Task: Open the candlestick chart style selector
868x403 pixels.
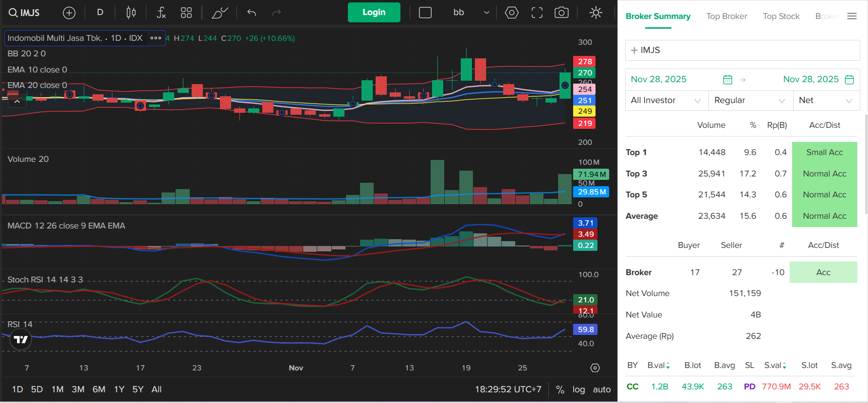Action: [131, 13]
